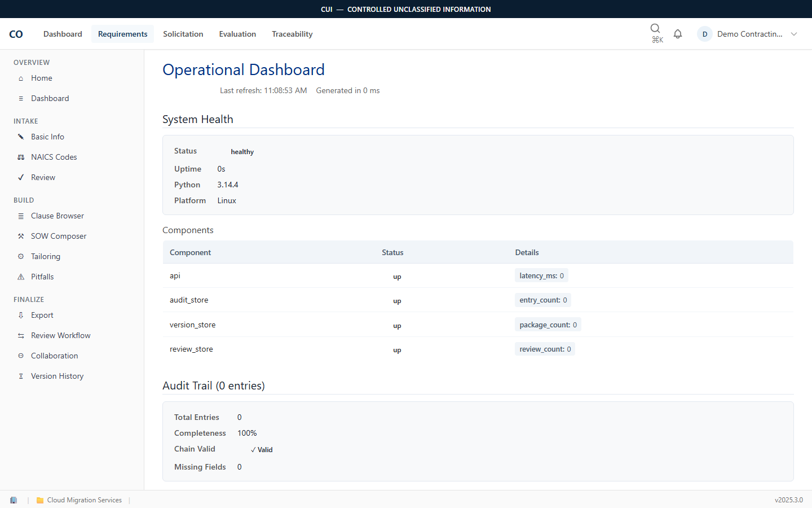This screenshot has height=508, width=812.
Task: Click the Version History hourglass icon
Action: (x=21, y=376)
